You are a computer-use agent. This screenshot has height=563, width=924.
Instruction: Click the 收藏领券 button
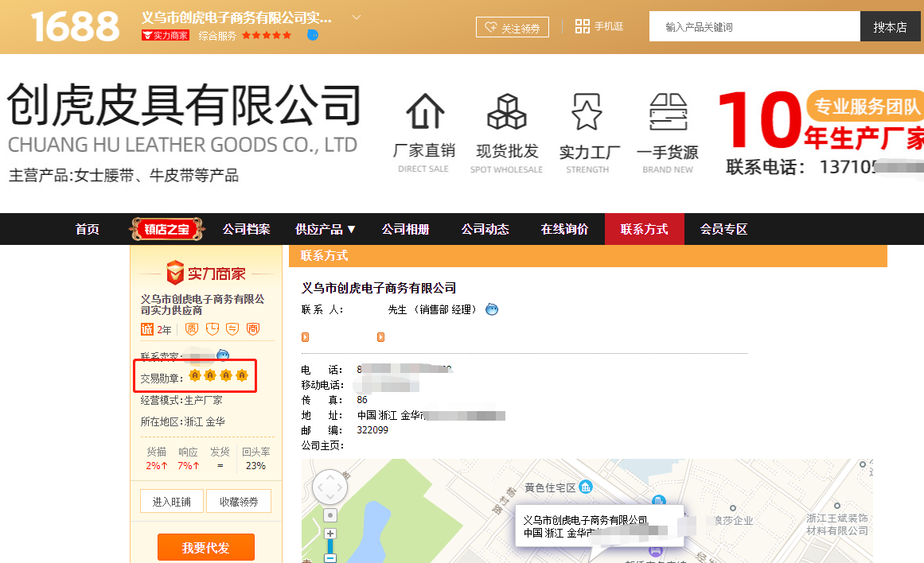[x=239, y=501]
